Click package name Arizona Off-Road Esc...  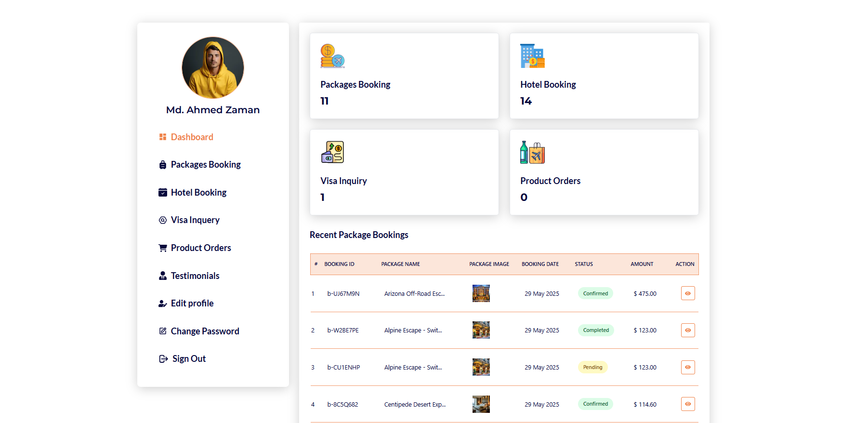tap(414, 293)
